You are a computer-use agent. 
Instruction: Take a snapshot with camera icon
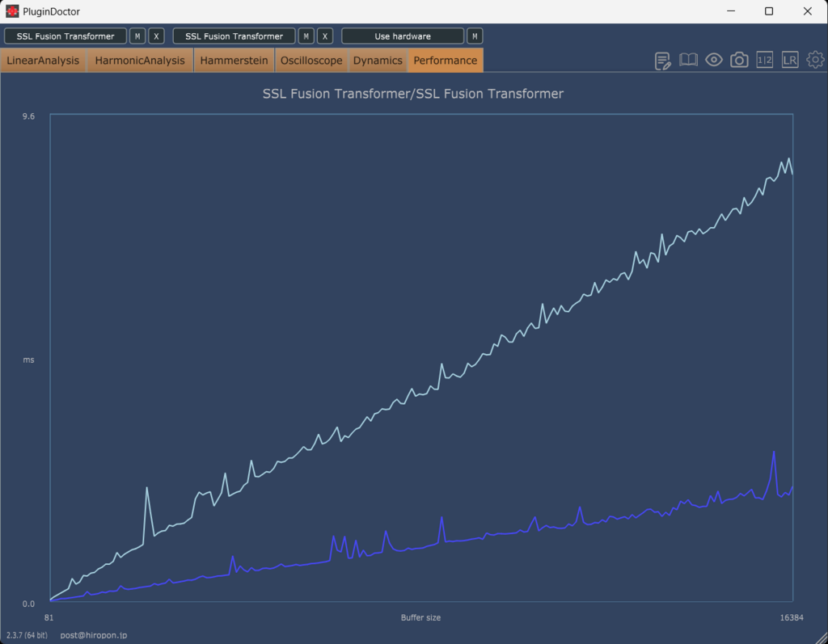739,60
